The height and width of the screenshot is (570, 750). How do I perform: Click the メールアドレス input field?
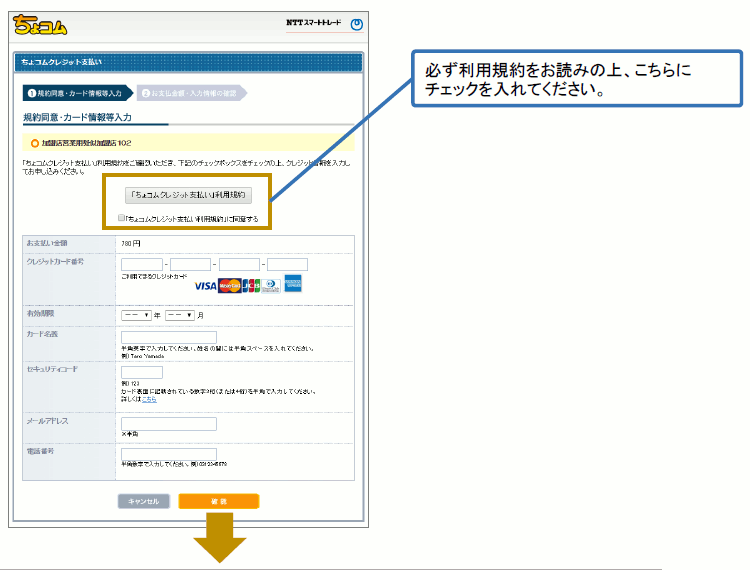[x=168, y=424]
